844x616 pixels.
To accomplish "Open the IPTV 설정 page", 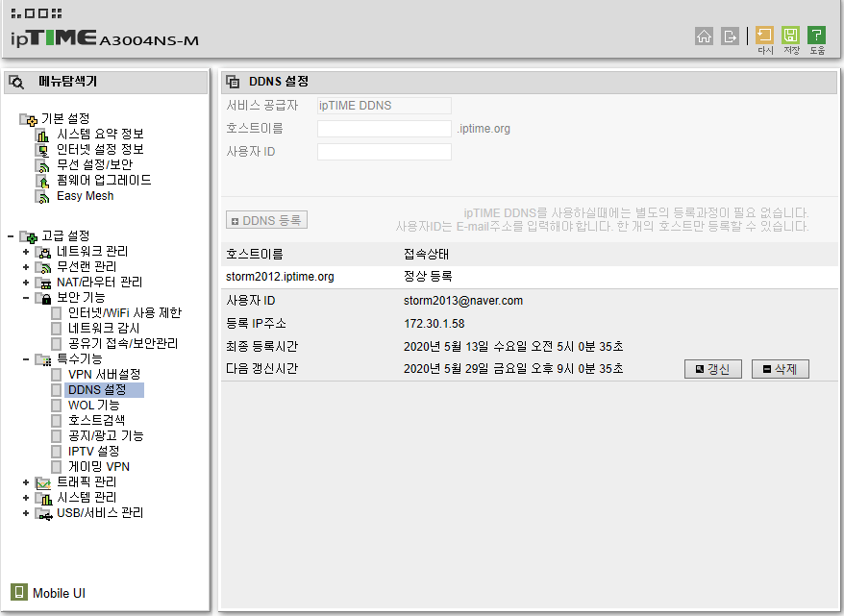I will tap(93, 452).
